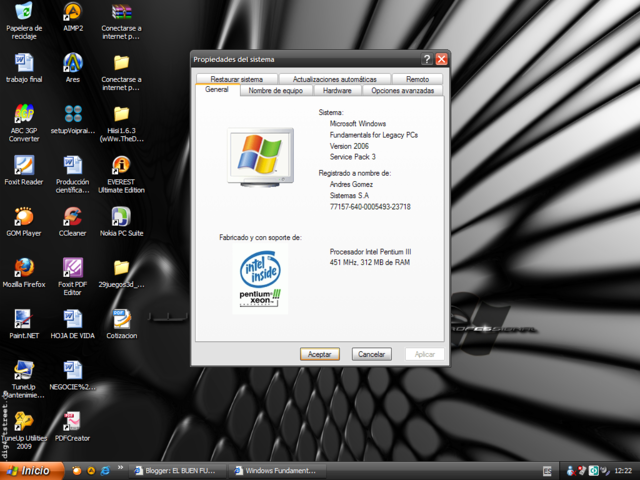Close the Propiedades del sistema dialog

click(441, 59)
